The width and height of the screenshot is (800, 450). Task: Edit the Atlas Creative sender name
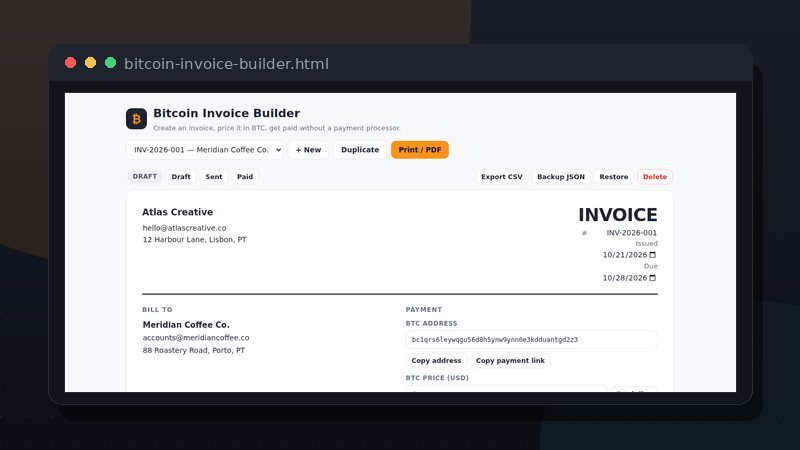178,212
